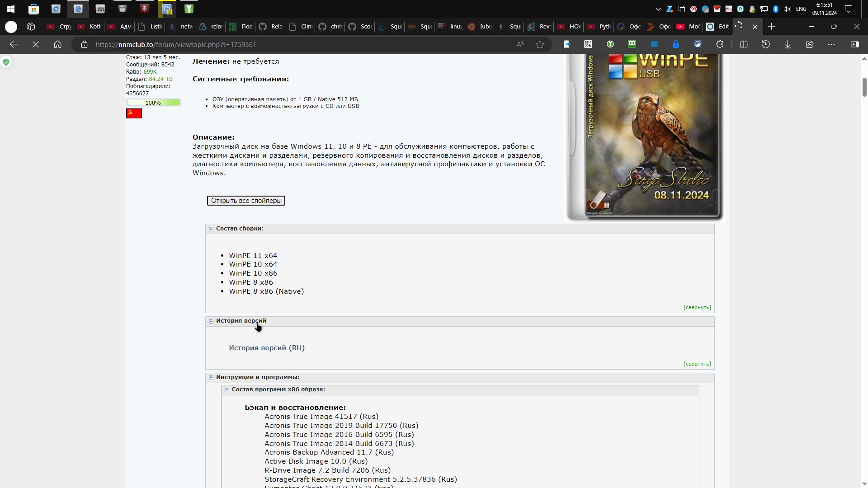This screenshot has width=868, height=488.
Task: Launch Microsoft Store from taskbar
Action: click(33, 9)
